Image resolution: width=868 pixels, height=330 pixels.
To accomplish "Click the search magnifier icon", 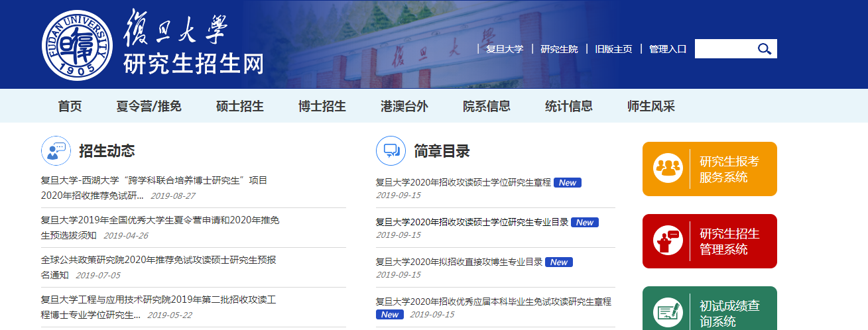I will coord(765,48).
